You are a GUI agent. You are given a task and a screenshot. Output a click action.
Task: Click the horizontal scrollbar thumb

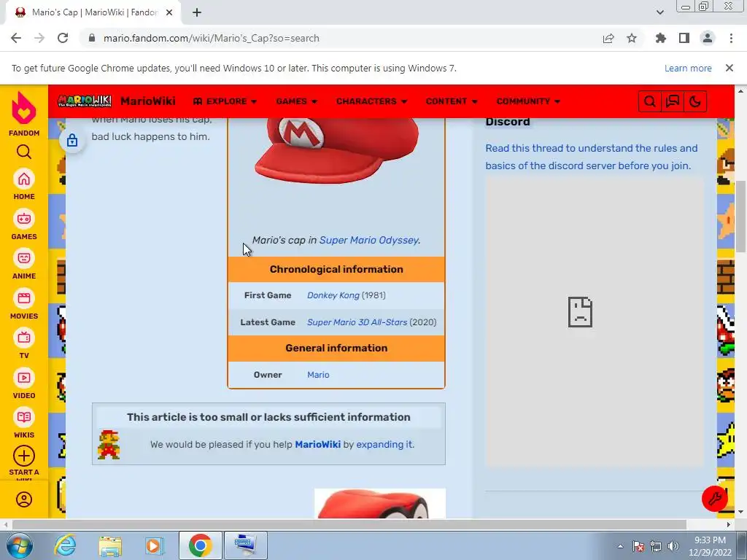[349, 524]
